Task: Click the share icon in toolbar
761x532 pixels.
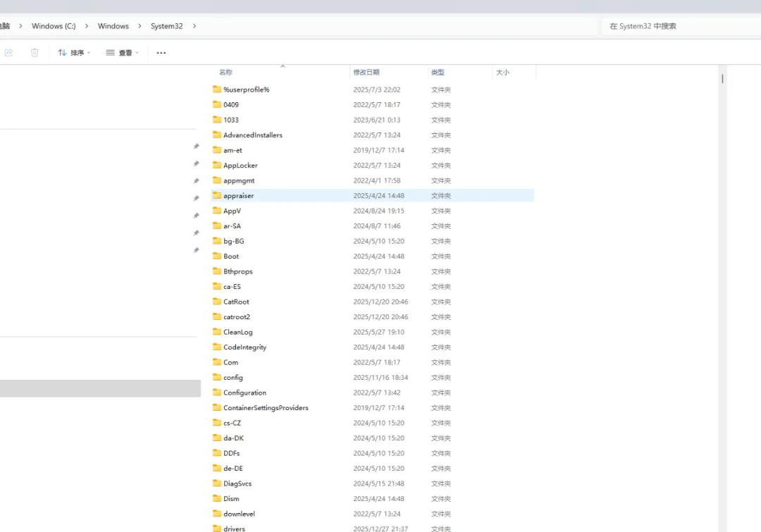Action: click(x=8, y=52)
